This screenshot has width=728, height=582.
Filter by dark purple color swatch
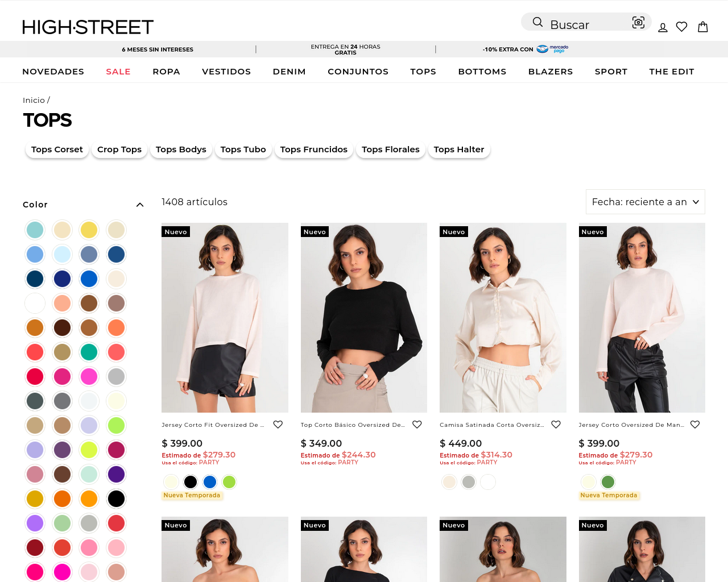[116, 474]
